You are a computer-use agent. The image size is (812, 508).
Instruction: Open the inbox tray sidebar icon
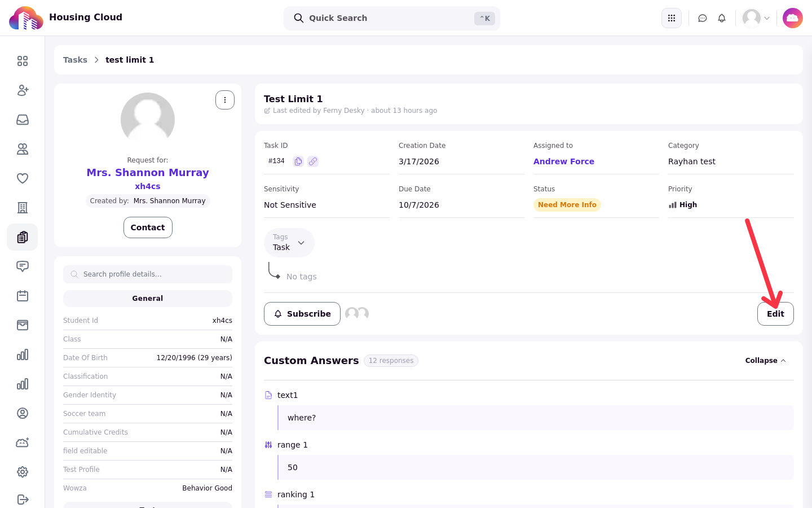click(x=23, y=120)
